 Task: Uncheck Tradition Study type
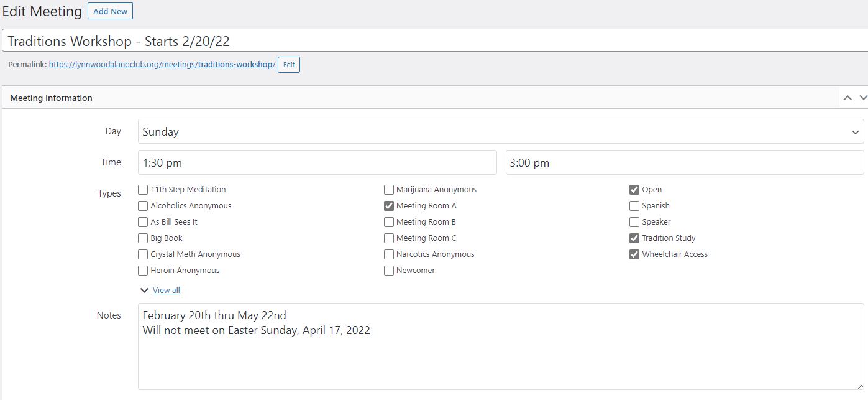(634, 238)
